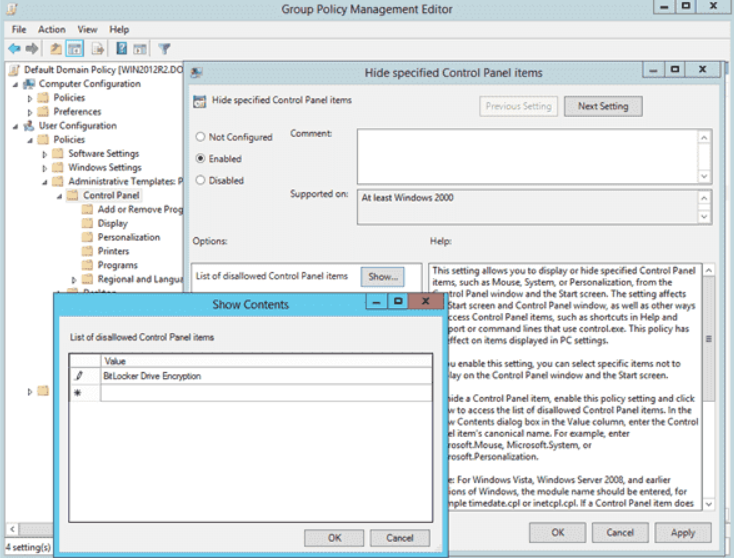Open the Help toolbar icon
This screenshot has width=734, height=558.
pyautogui.click(x=121, y=48)
